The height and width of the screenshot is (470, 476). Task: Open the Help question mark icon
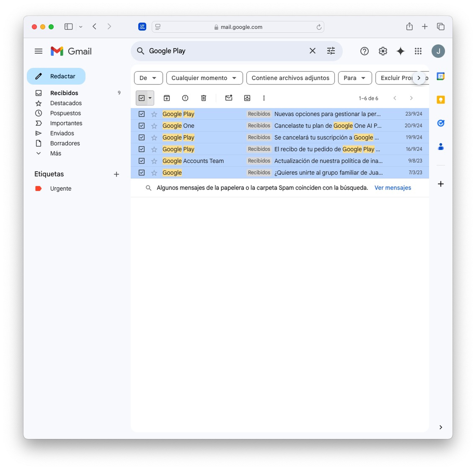364,51
